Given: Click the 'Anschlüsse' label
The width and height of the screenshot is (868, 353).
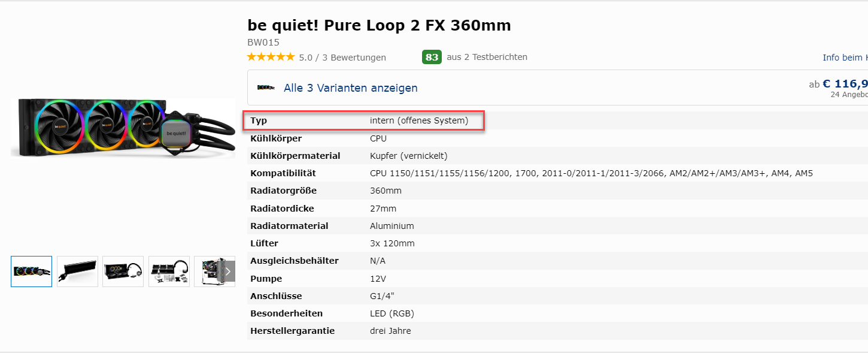Looking at the screenshot, I should click(276, 296).
